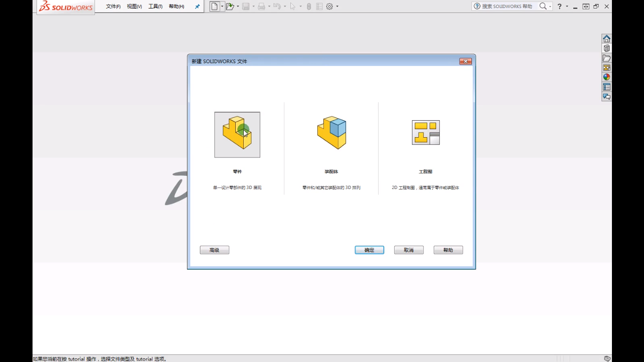Open Appearances color ball task pane icon
Image resolution: width=644 pixels, height=362 pixels.
coord(607,77)
